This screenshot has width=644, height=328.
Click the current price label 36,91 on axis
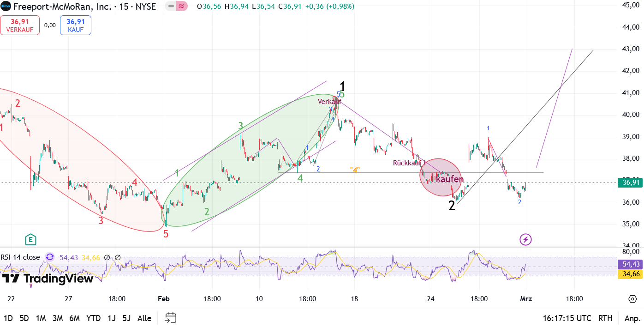[x=630, y=182]
